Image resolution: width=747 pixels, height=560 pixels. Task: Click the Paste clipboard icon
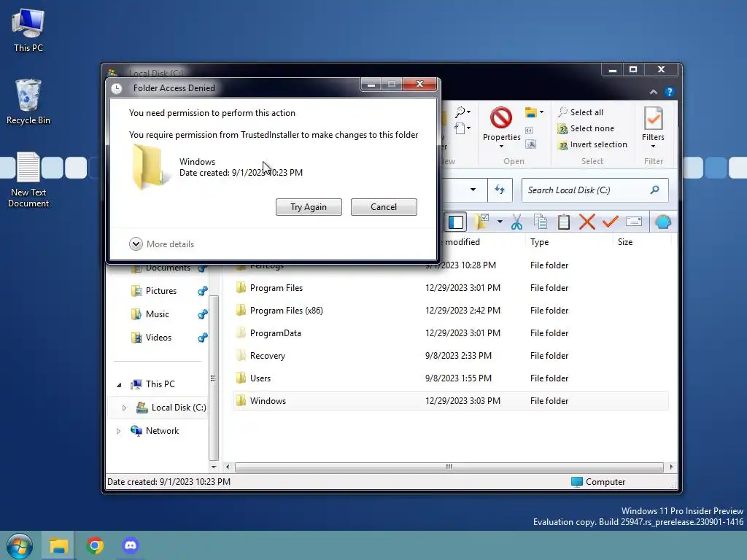click(564, 222)
